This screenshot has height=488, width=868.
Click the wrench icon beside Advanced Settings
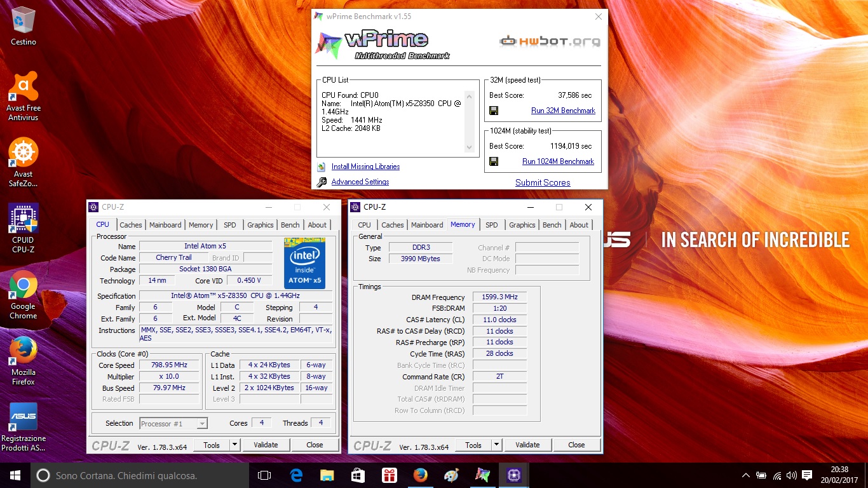(322, 182)
